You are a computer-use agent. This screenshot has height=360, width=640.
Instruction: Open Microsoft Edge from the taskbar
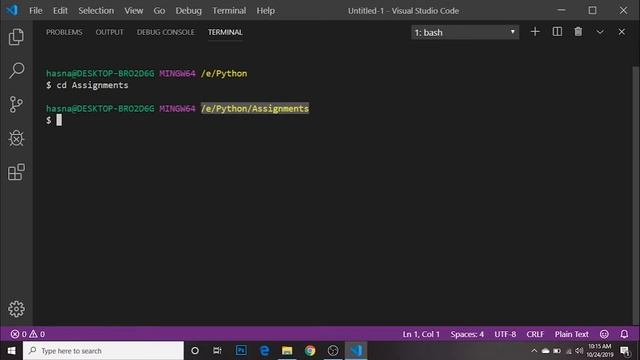point(264,351)
